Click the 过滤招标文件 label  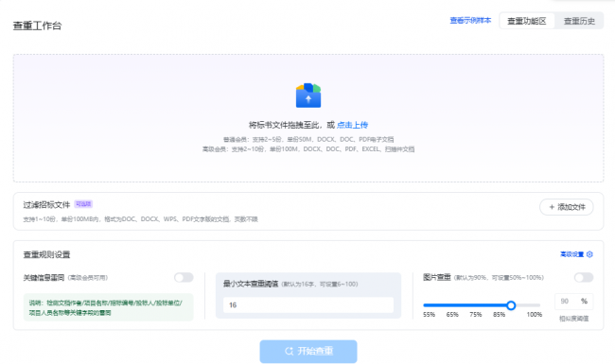click(46, 204)
